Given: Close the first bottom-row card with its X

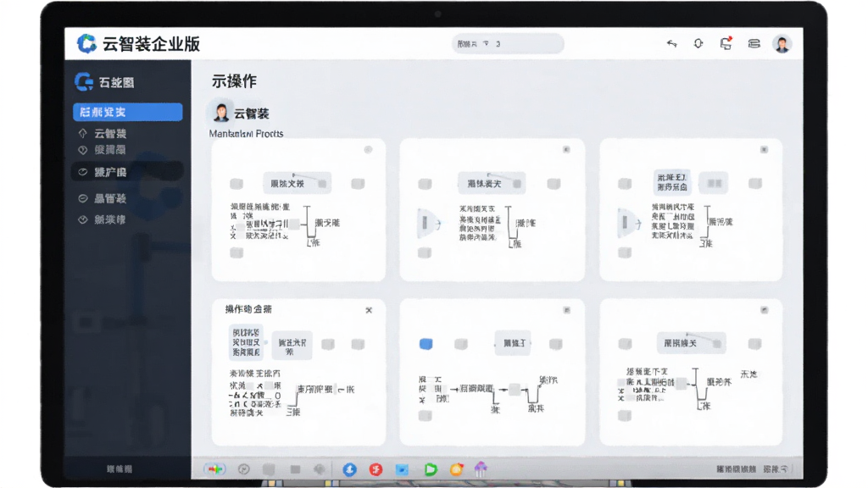Looking at the screenshot, I should point(369,310).
